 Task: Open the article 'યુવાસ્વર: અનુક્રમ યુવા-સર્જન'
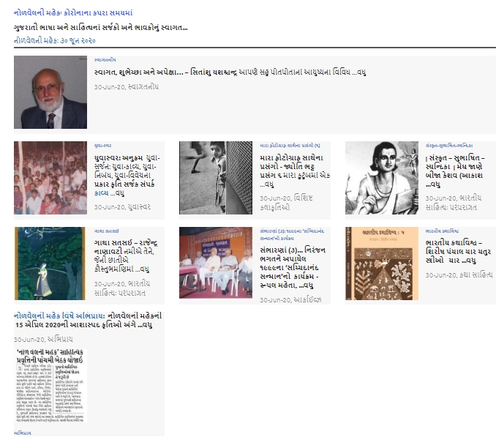127,175
